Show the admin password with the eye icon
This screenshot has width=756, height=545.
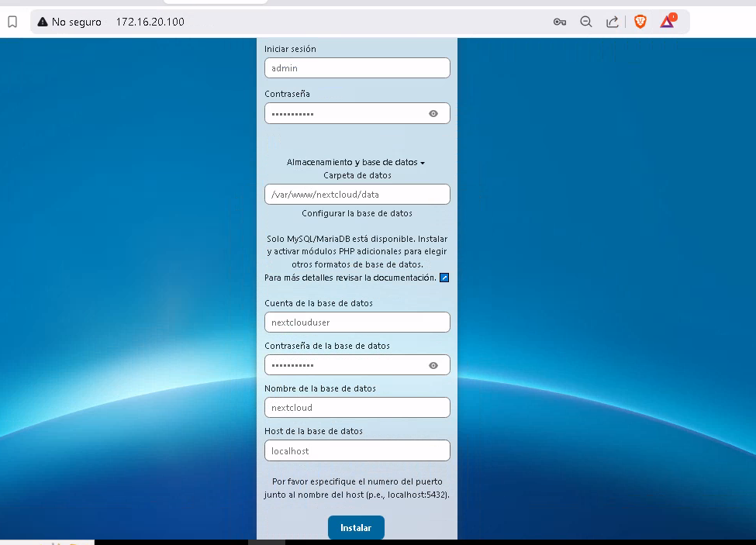click(433, 114)
